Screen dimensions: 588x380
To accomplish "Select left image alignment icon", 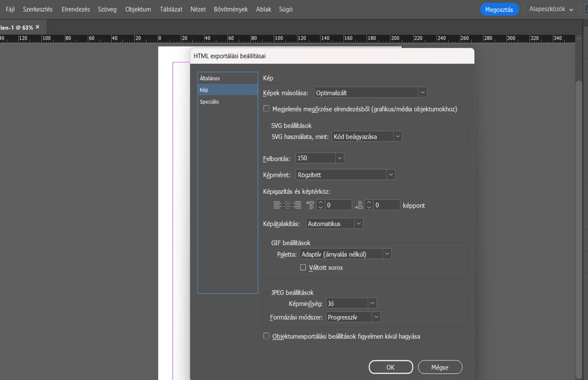I will click(x=277, y=205).
